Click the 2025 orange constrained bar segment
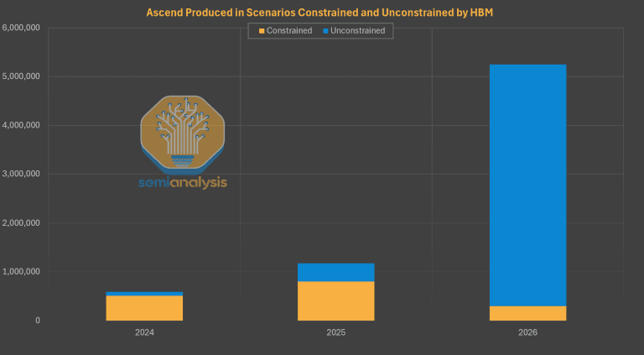The image size is (644, 355). click(336, 300)
